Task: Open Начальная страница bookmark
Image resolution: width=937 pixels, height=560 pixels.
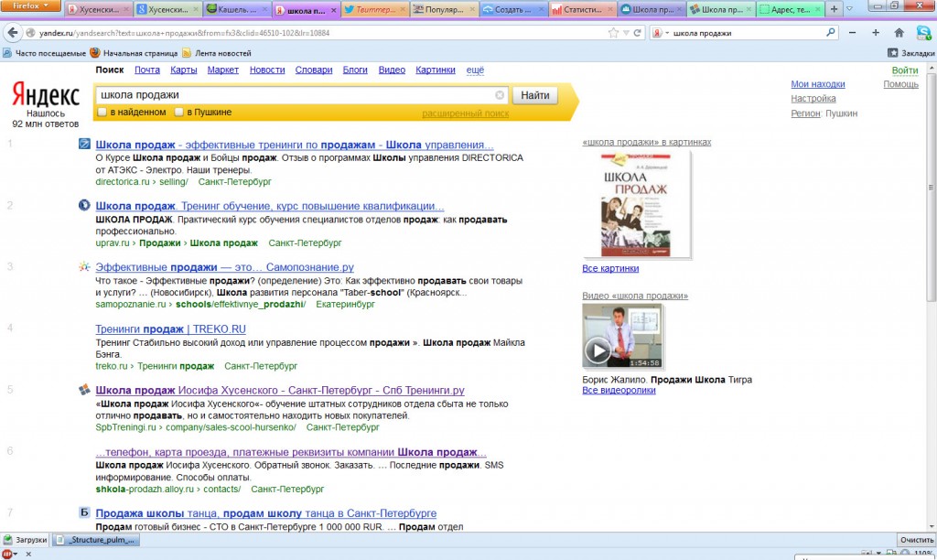Action: tap(134, 53)
